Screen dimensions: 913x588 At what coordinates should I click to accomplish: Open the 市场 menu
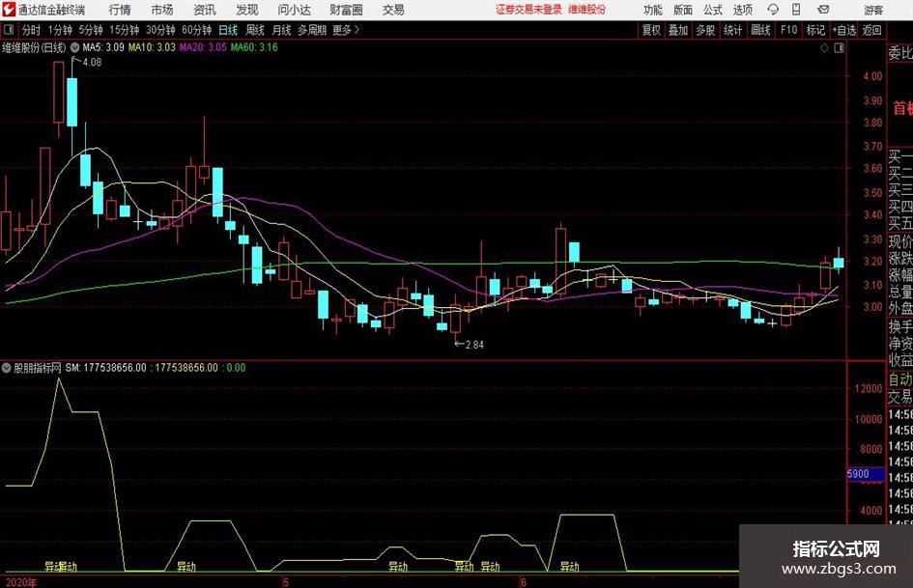click(x=162, y=10)
